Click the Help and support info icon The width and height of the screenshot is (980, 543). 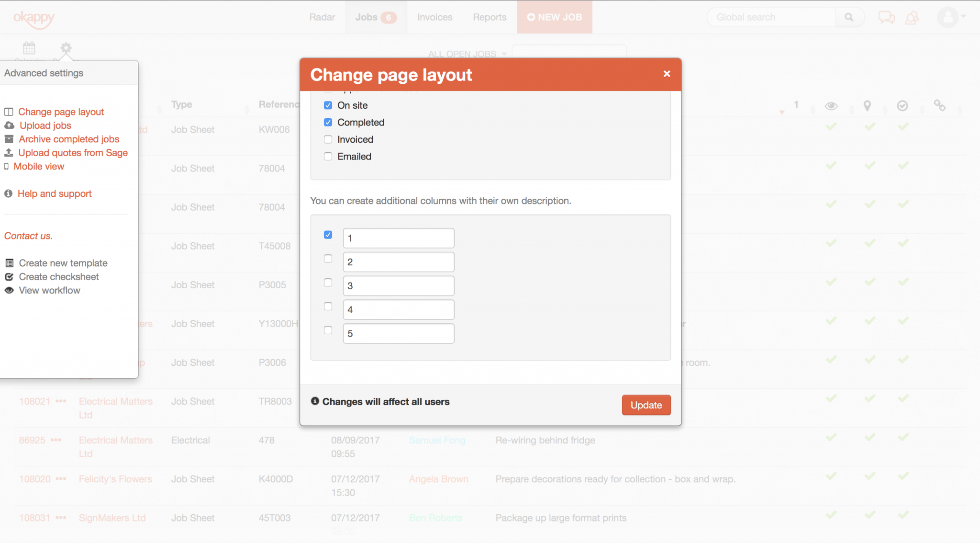click(8, 194)
